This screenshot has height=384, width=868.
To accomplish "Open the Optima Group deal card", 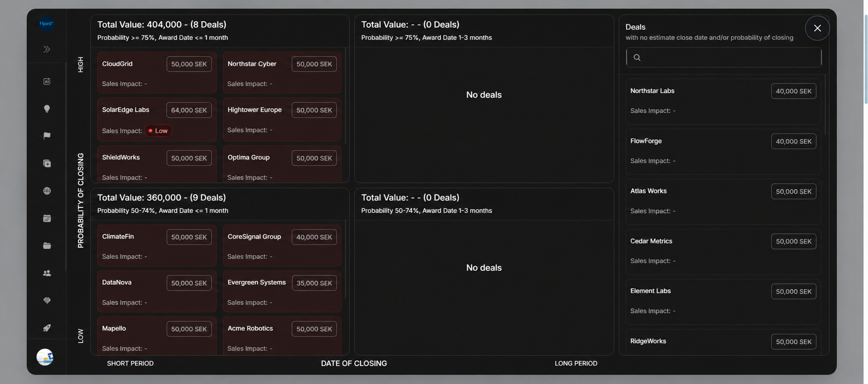I will tap(282, 164).
